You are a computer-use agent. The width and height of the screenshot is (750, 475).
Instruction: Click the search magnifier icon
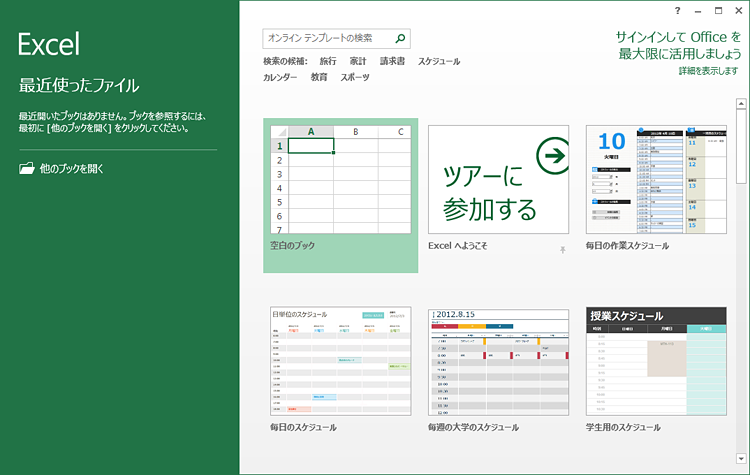pos(400,38)
